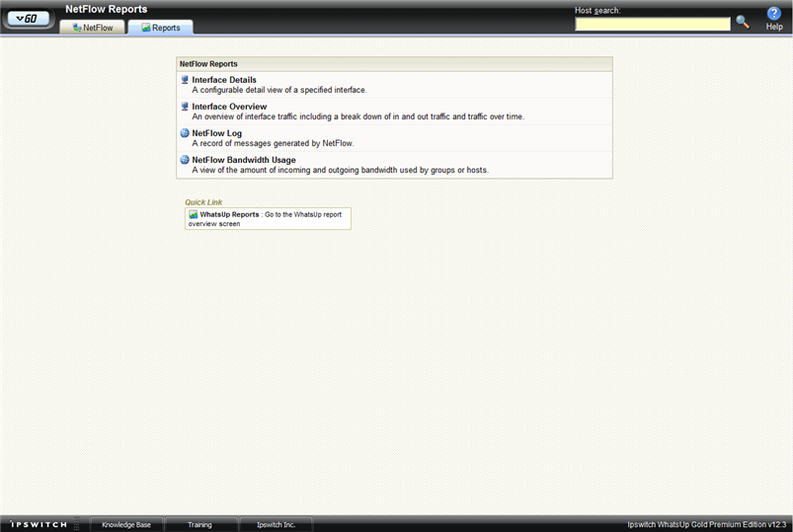Click the NetFlow Log globe icon

pos(185,133)
